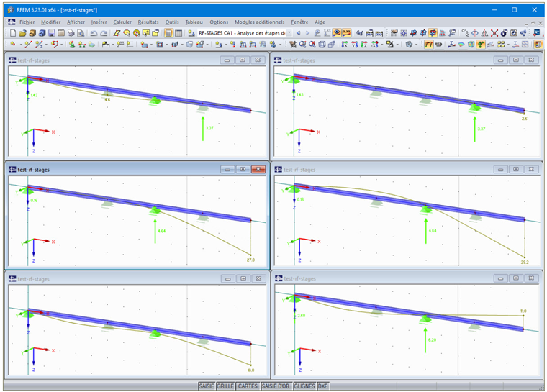Screen dimensions: 547x392
Task: Toggle the highlighted navigator panel button
Action: click(x=168, y=33)
